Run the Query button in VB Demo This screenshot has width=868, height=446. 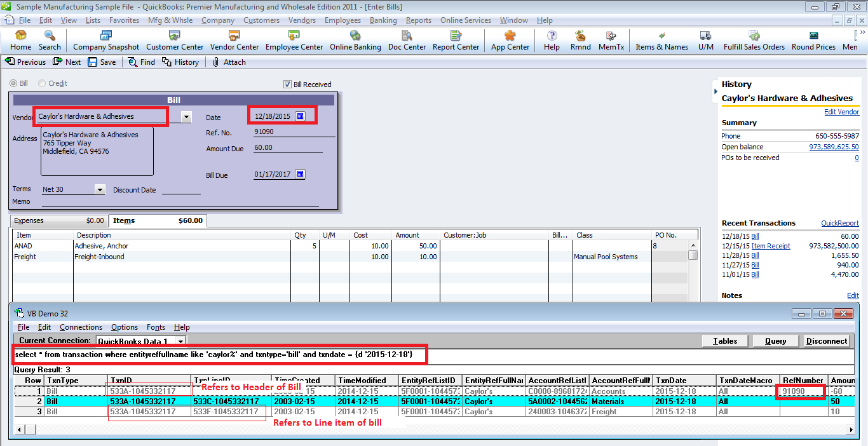tap(776, 341)
